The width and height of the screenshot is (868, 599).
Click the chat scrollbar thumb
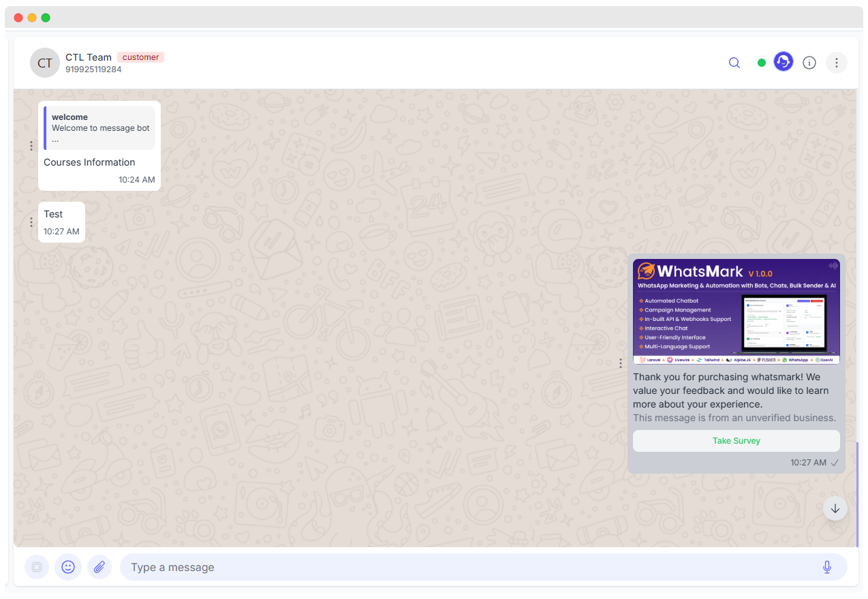tap(857, 494)
